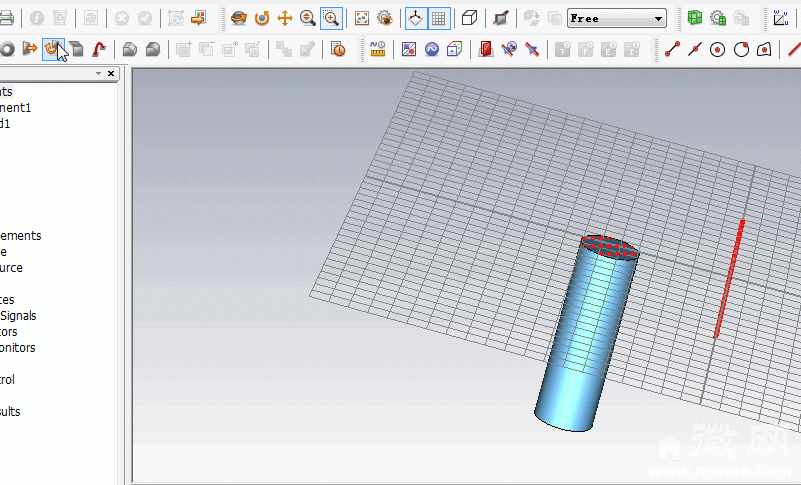801x485 pixels.
Task: Click the eigenmode solver E icon
Action: pos(608,50)
